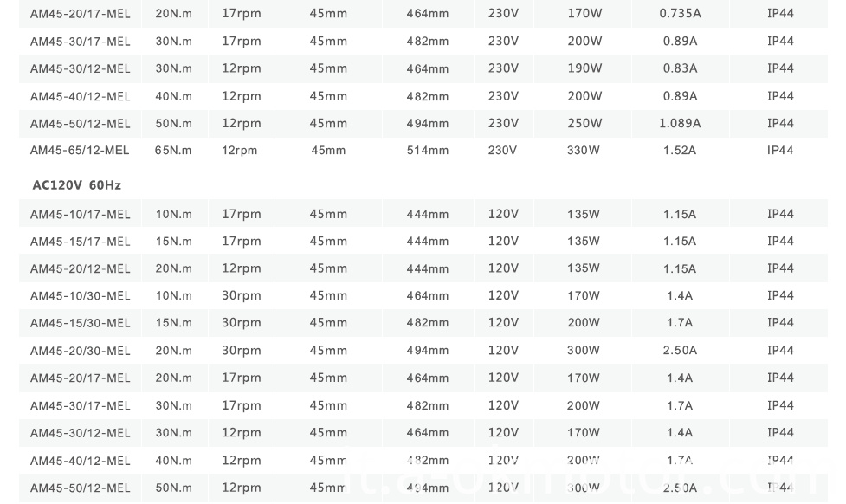Click the 330W power value

point(583,151)
